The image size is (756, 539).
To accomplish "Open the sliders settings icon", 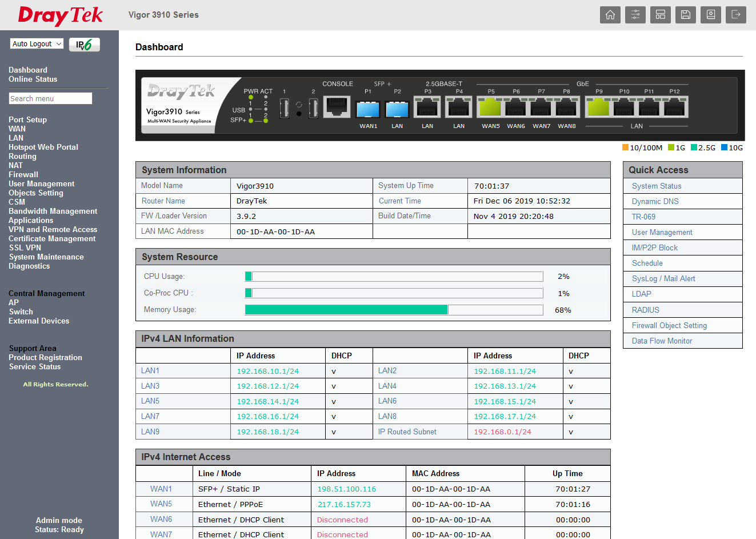I will (635, 15).
